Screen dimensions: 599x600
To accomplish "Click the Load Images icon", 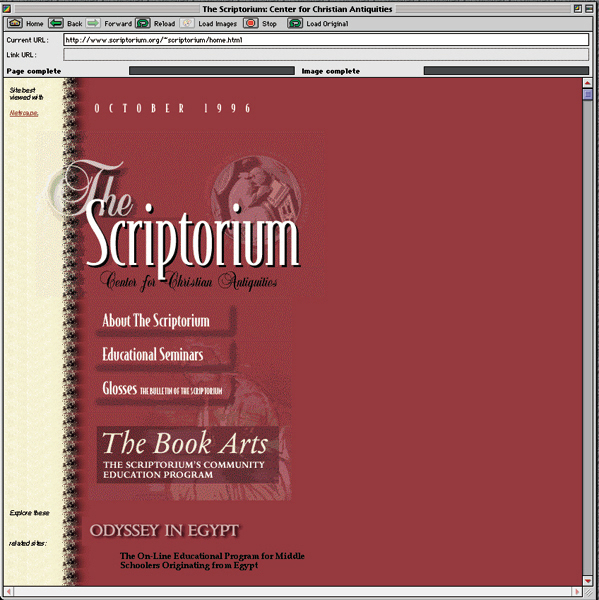I will (x=187, y=23).
